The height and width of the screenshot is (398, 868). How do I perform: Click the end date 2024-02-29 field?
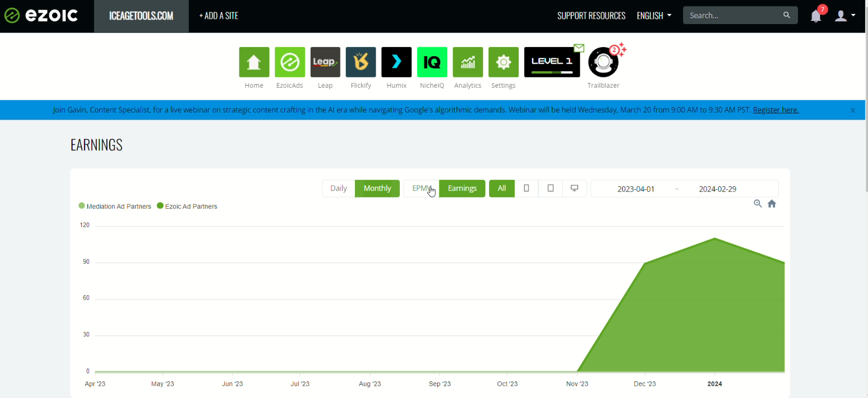click(x=717, y=189)
